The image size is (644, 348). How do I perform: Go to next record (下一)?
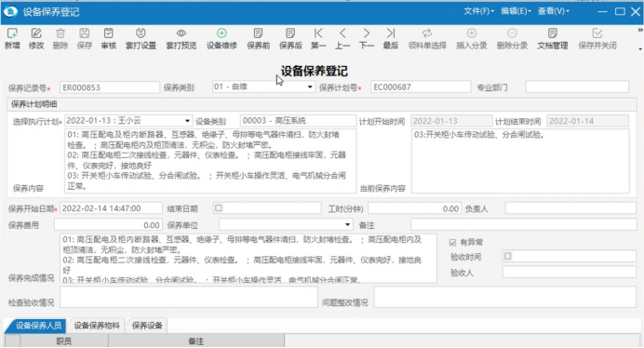[367, 39]
